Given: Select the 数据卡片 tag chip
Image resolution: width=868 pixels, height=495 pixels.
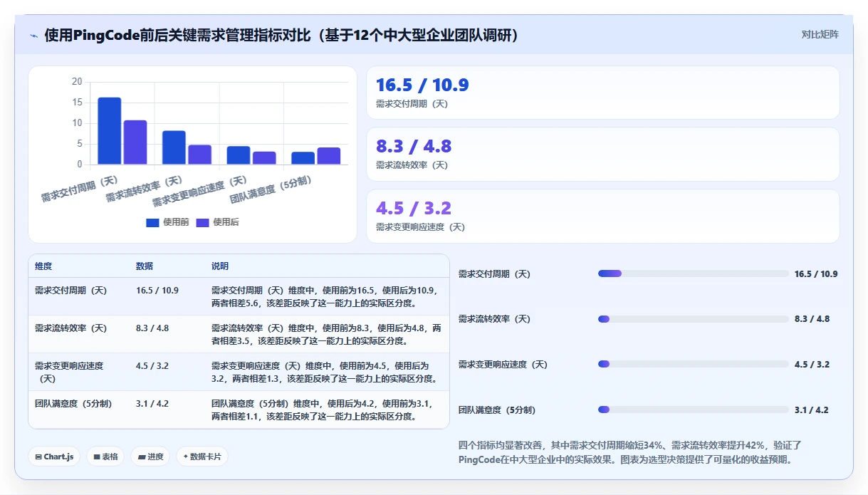Looking at the screenshot, I should (202, 457).
